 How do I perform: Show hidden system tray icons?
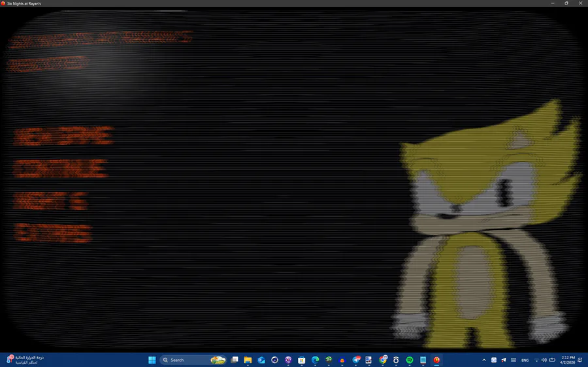pos(483,360)
